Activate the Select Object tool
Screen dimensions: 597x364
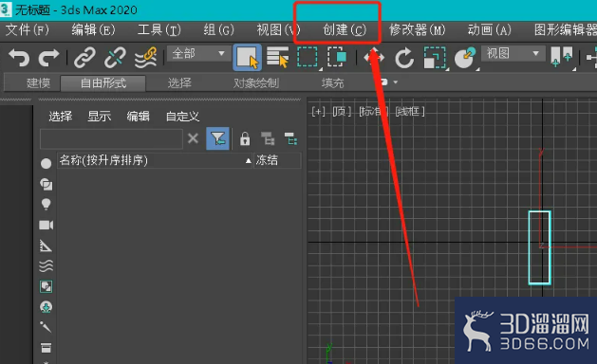point(247,58)
